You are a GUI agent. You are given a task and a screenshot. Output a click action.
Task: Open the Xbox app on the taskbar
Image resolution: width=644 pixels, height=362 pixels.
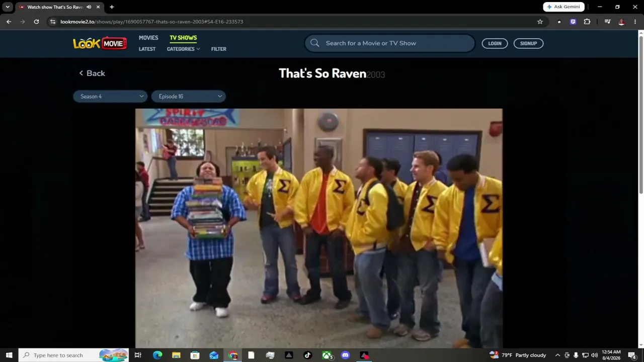[327, 355]
